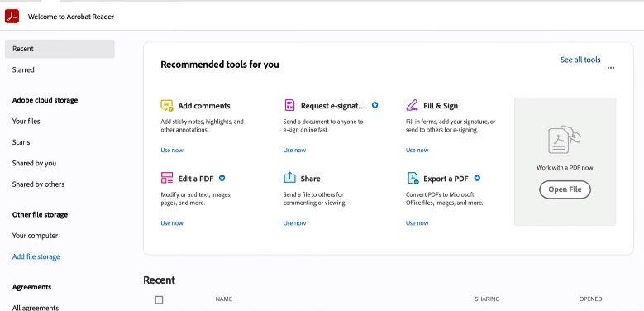The height and width of the screenshot is (311, 644).
Task: Click the Export a PDF icon
Action: 413,178
